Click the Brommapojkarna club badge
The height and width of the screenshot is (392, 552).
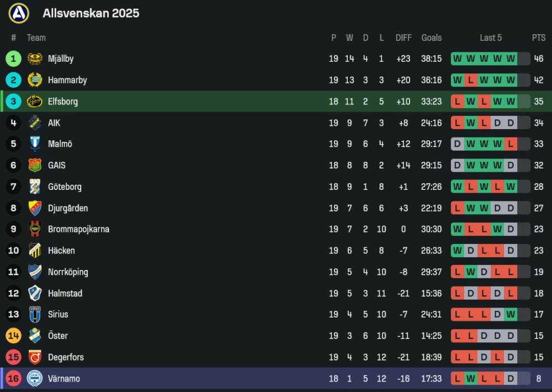tap(35, 229)
